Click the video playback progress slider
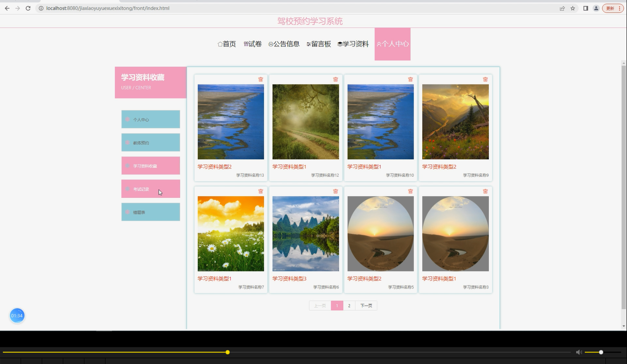The image size is (627, 364). (x=227, y=352)
